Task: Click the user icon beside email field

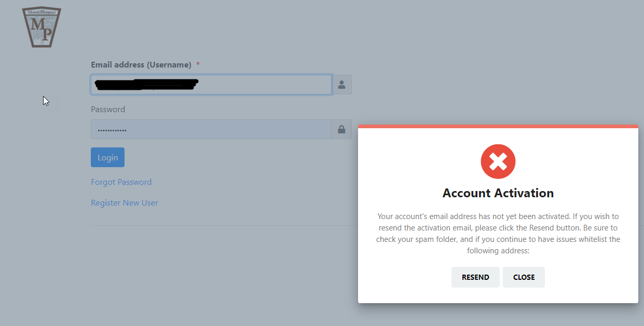Action: pos(341,85)
